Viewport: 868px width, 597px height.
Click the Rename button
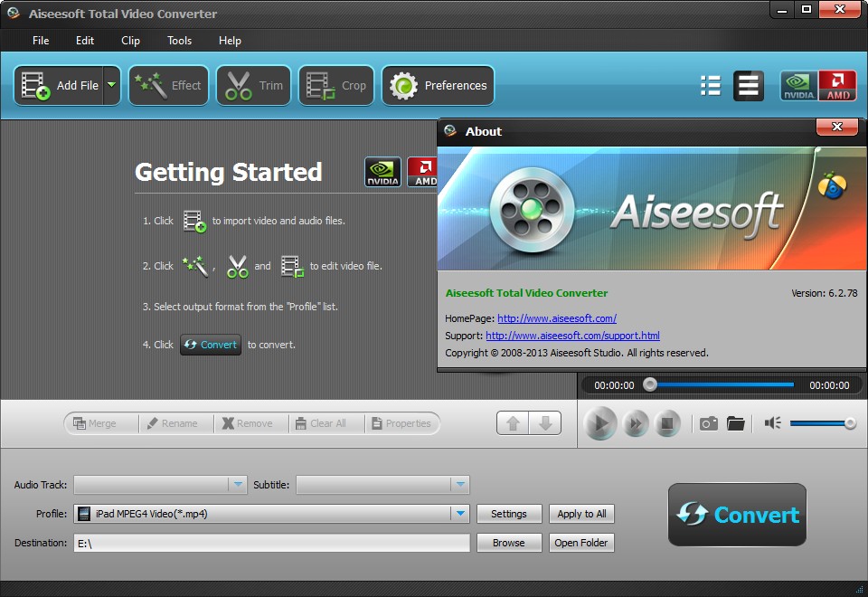click(x=176, y=423)
